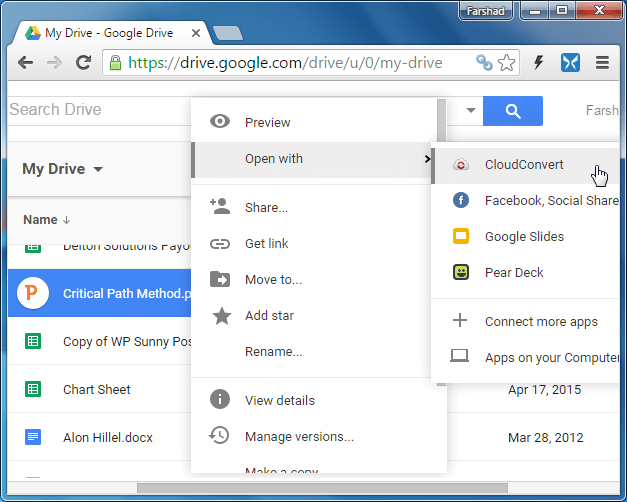Open the search options dropdown arrow
The height and width of the screenshot is (502, 627).
tap(471, 110)
